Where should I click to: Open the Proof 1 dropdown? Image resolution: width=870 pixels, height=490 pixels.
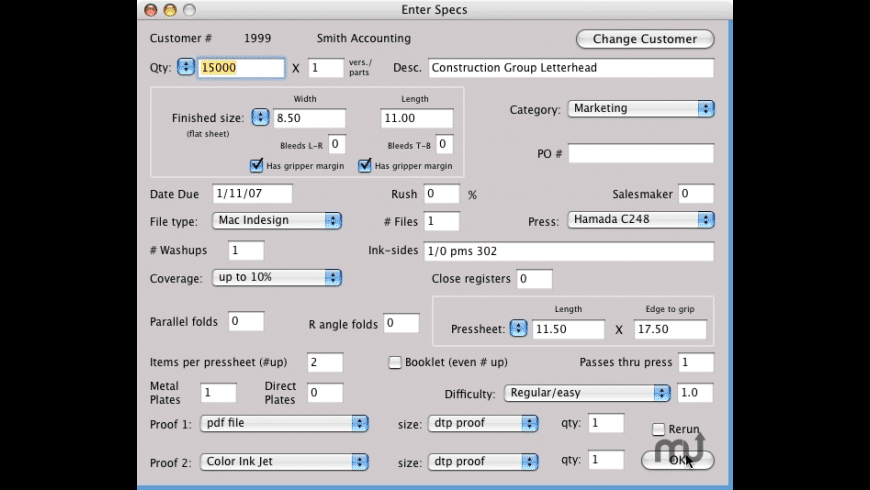tap(284, 423)
